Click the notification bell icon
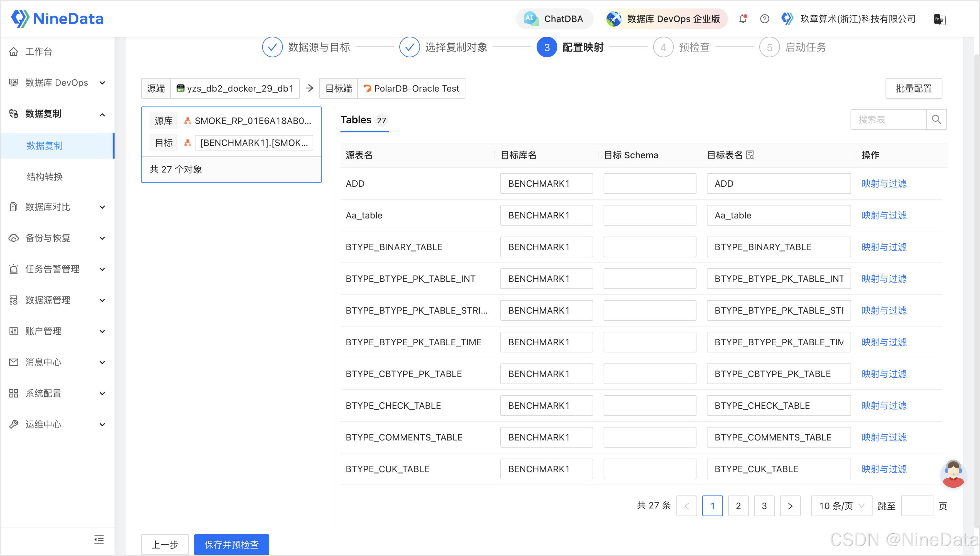Viewport: 980px width, 556px height. pos(742,19)
